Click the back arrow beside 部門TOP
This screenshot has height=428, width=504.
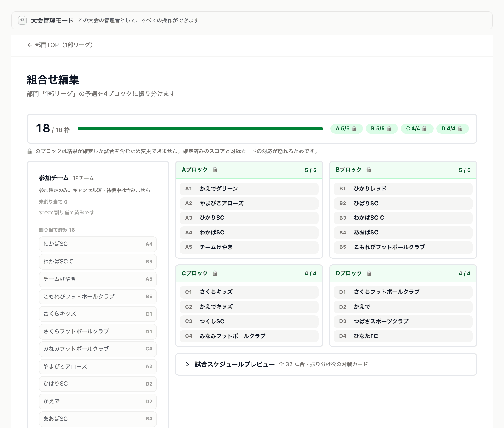click(x=29, y=45)
